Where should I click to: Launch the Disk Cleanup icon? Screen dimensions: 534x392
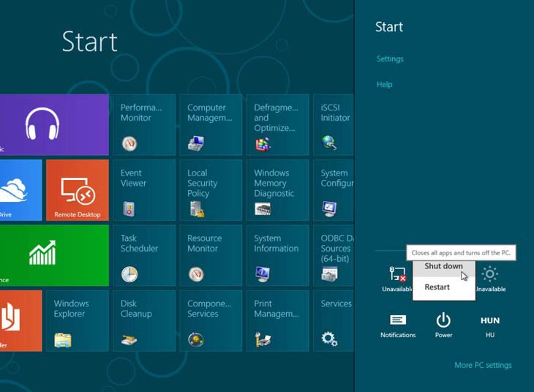click(129, 339)
